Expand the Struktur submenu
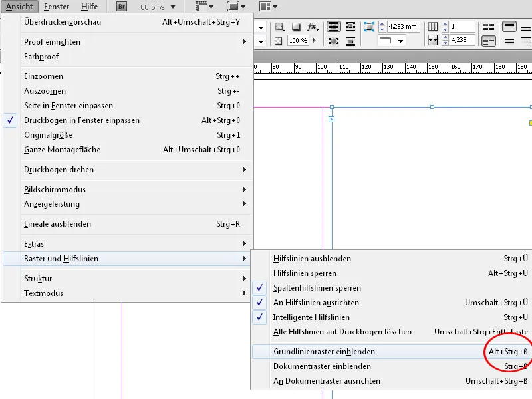 [x=128, y=279]
